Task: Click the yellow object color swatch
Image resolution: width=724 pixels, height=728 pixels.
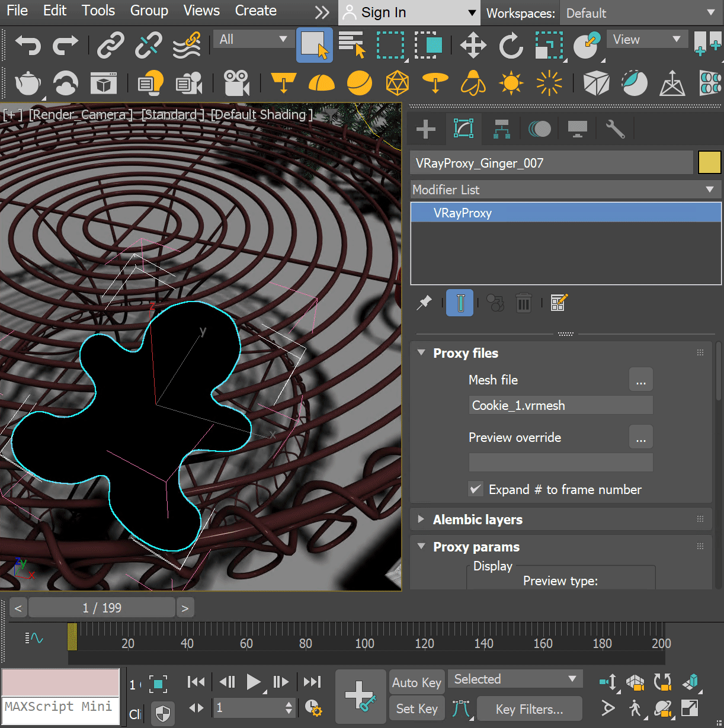Action: point(709,163)
